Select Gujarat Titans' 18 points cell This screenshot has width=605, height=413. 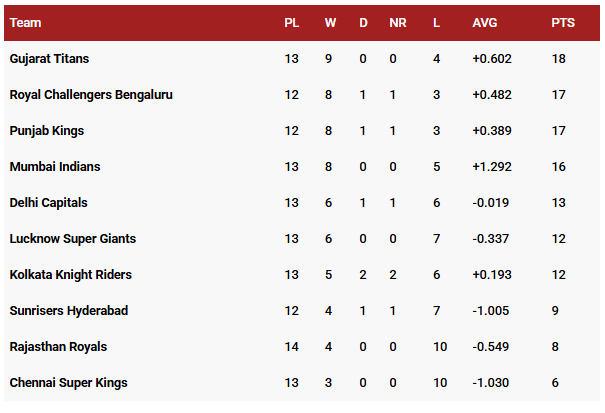(558, 59)
